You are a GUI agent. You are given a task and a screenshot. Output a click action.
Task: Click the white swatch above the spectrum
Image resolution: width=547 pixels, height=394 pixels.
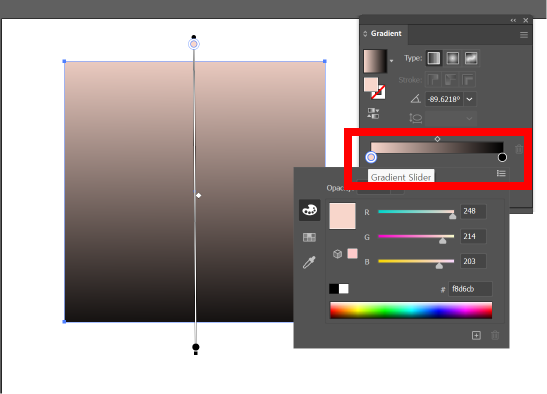344,289
